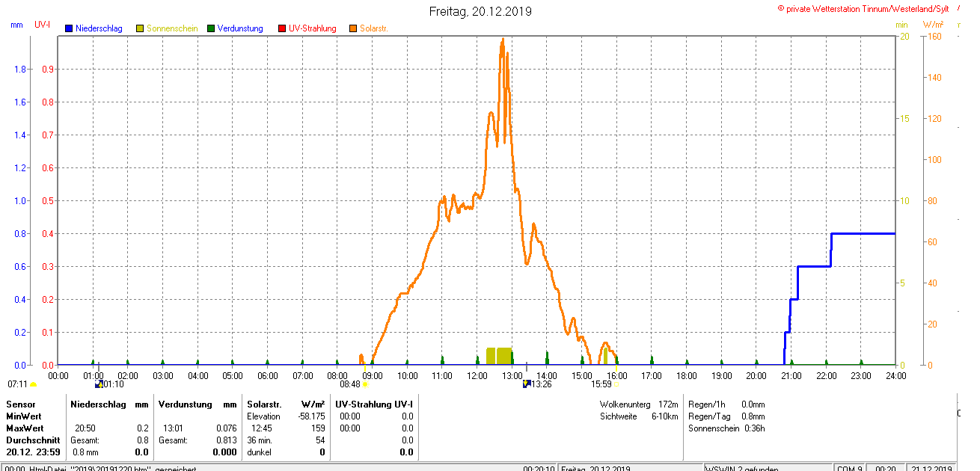This screenshot has width=980, height=471.
Task: Select the UV-Strahlung legend label
Action: click(x=313, y=28)
